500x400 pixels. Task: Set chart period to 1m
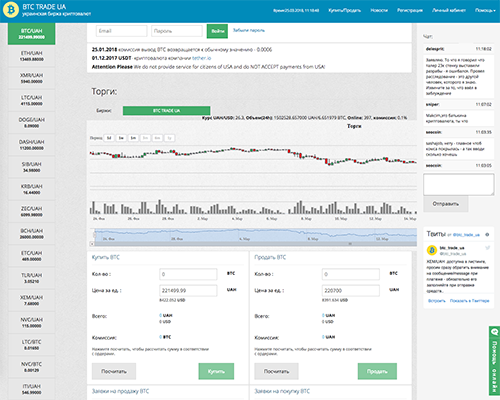133,138
